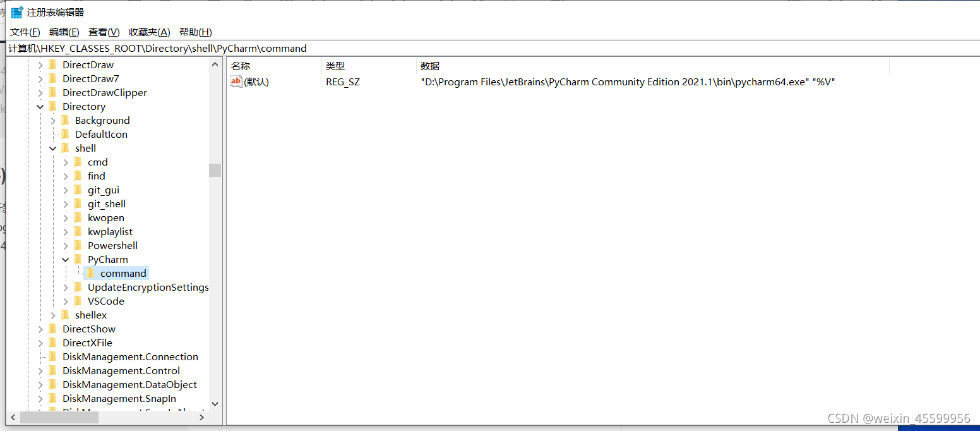Expand the DirectShow key
Image resolution: width=980 pixels, height=431 pixels.
(41, 329)
